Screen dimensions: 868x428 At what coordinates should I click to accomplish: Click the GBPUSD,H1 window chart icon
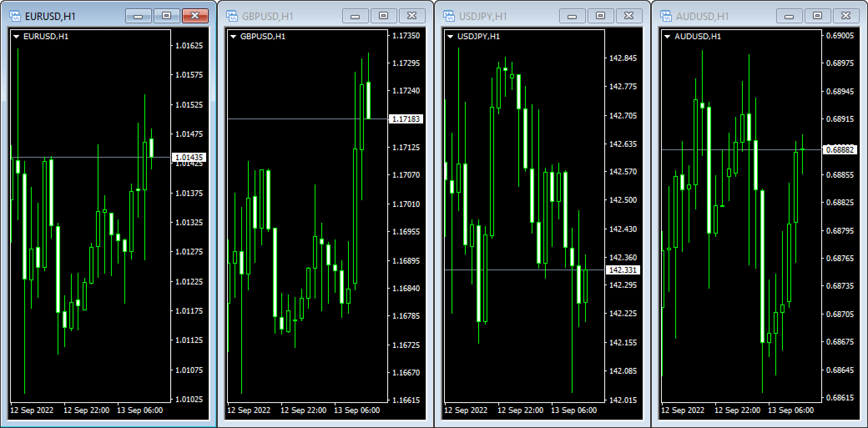tap(232, 16)
